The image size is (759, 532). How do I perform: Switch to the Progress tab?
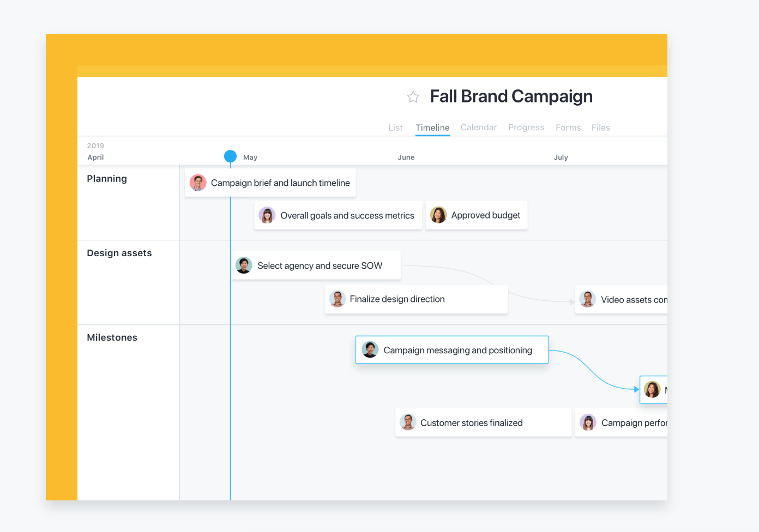coord(526,127)
